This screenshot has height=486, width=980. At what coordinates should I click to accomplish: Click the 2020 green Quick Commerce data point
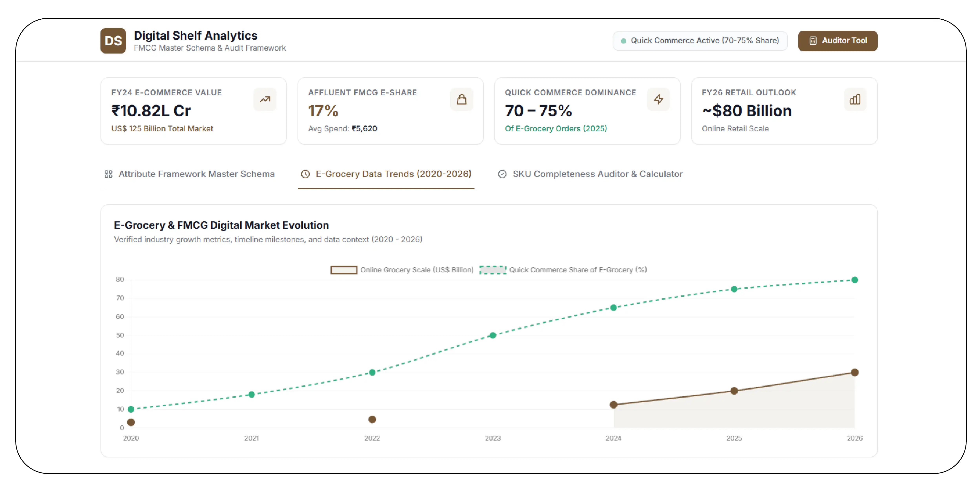[131, 409]
